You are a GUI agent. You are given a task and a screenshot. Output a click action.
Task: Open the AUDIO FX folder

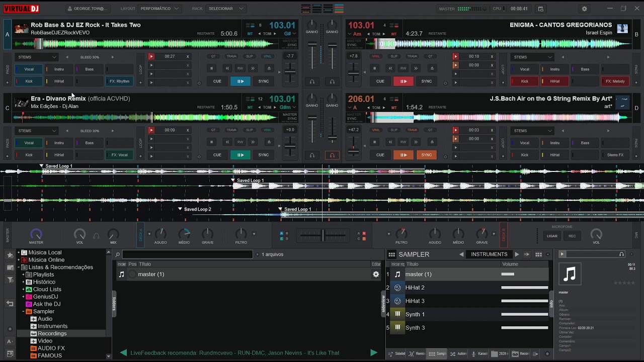51,348
